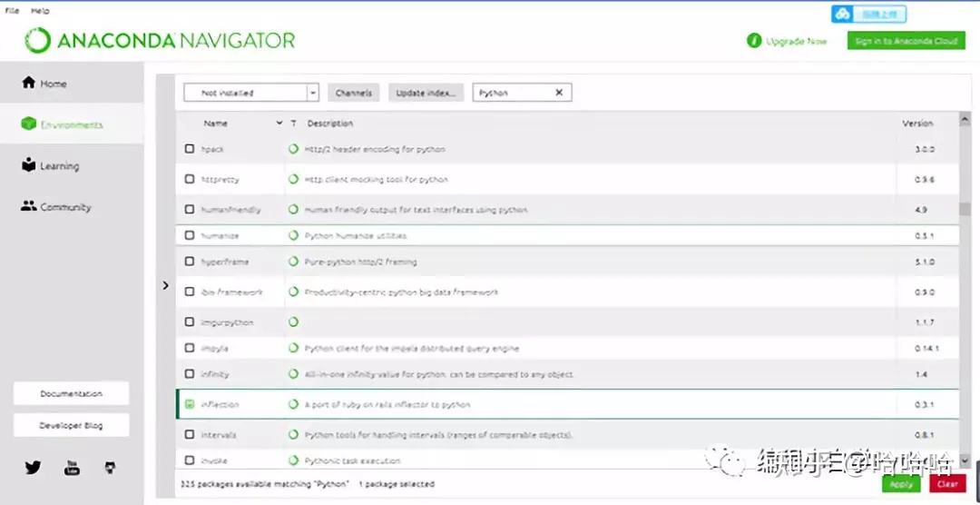Click the Update index button
This screenshot has height=505, width=980.
(426, 93)
